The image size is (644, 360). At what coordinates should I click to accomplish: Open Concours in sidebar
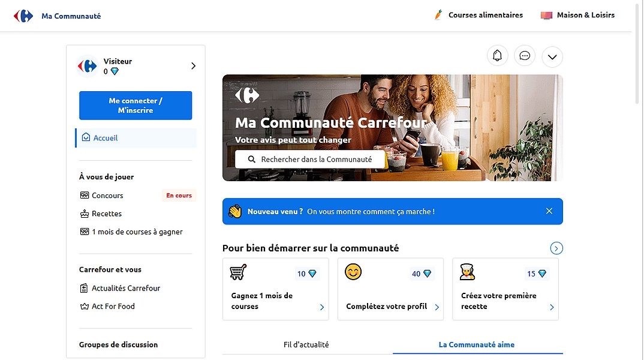pos(107,196)
